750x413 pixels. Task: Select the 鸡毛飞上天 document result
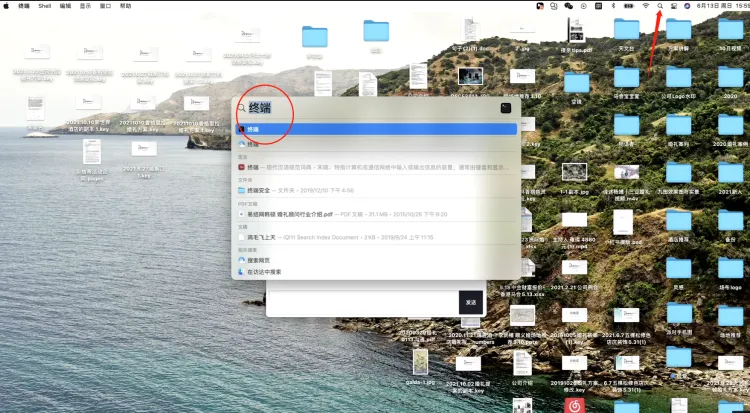pyautogui.click(x=376, y=237)
